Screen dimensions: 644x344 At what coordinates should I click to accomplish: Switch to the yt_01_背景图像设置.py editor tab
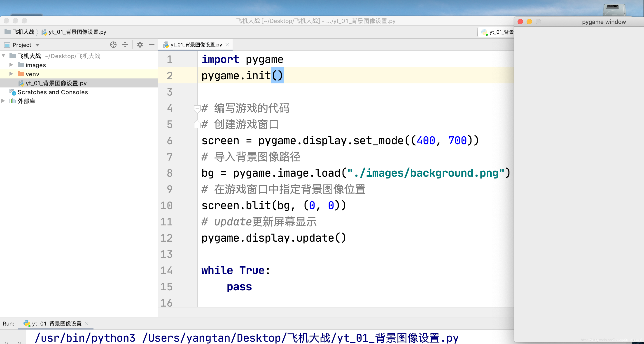pyautogui.click(x=196, y=45)
